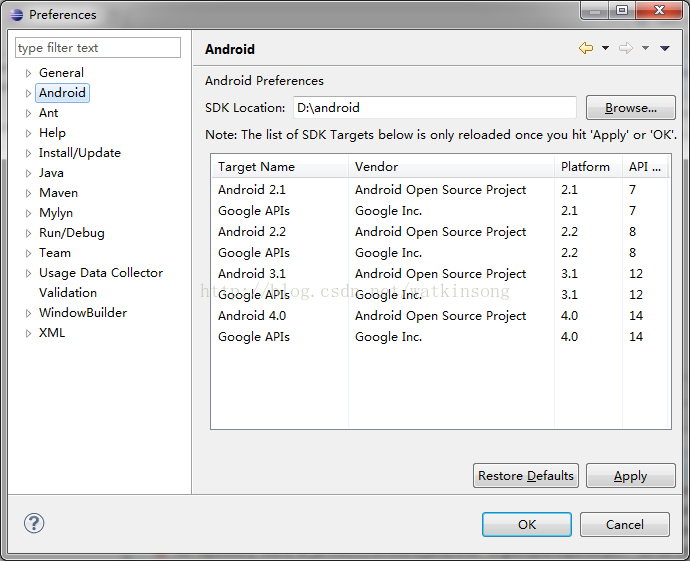Expand the Help tree node
Viewport: 690px width, 561px height.
coord(28,133)
